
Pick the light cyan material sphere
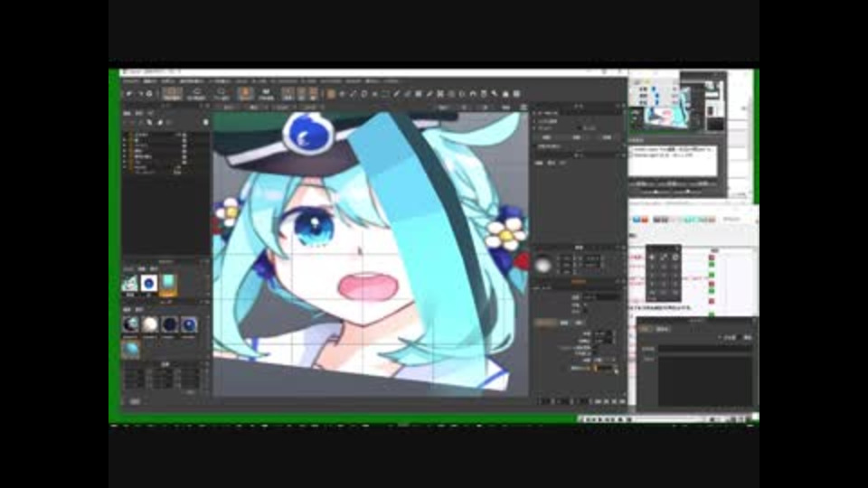(130, 351)
